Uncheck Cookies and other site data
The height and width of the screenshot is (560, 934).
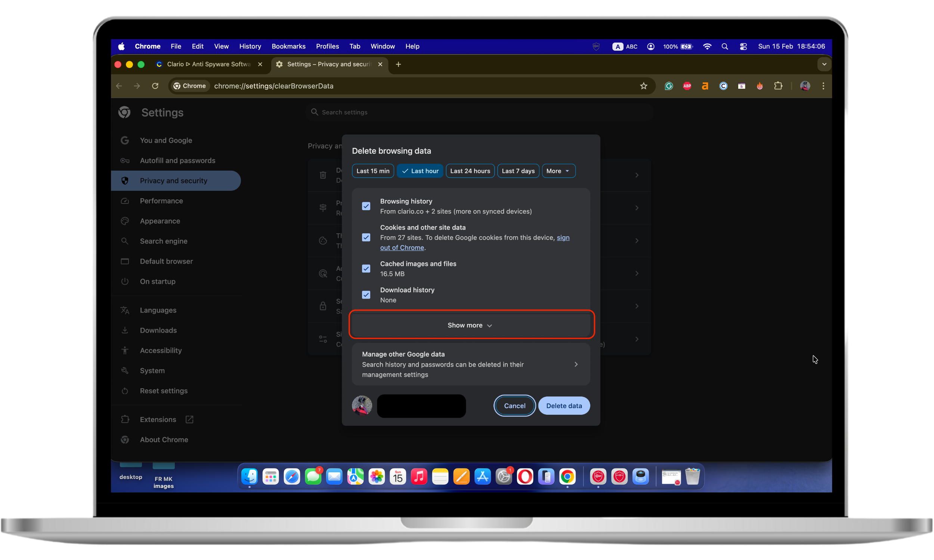click(x=365, y=237)
